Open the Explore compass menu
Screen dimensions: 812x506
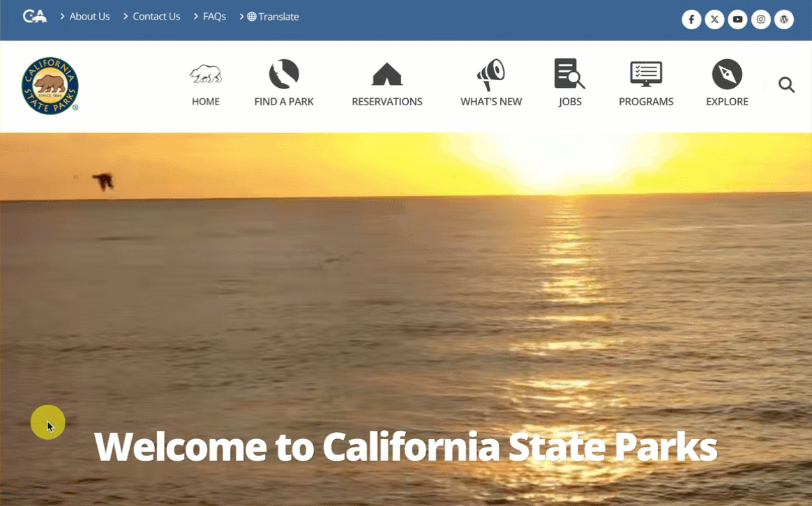727,85
